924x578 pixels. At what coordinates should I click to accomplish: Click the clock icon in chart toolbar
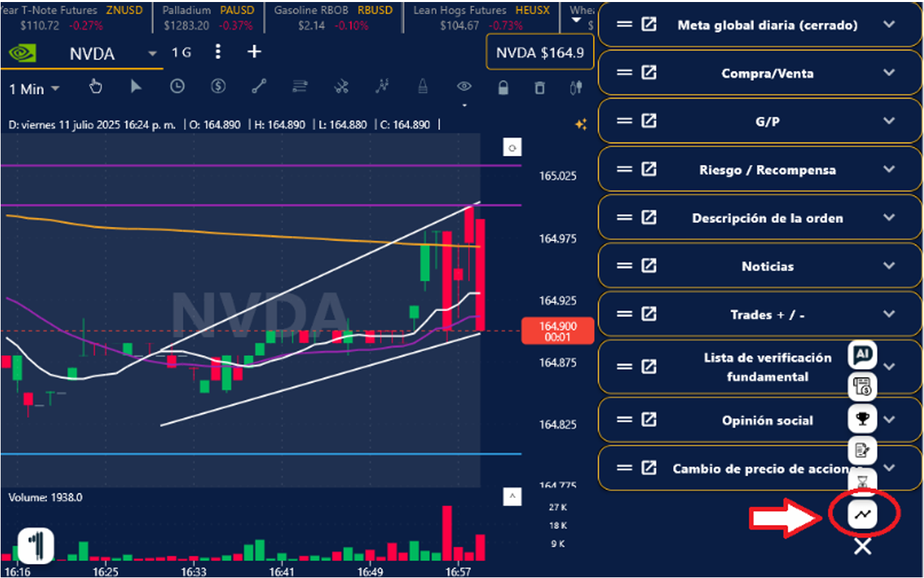coord(177,86)
